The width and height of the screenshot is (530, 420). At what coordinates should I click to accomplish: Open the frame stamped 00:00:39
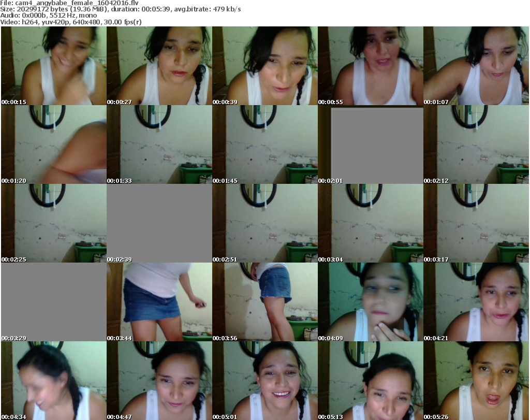coord(265,66)
